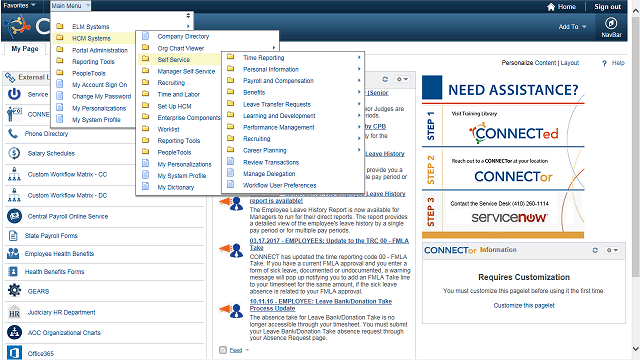The height and width of the screenshot is (360, 640).
Task: Open 03.17.2017 EMPLOYEES TRC 00 FMLA link
Action: (x=329, y=244)
